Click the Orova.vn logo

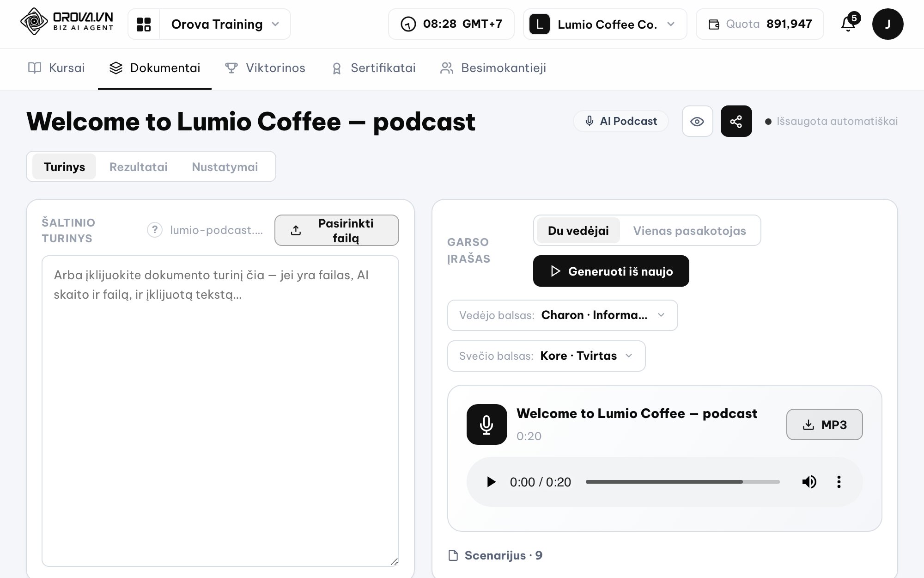point(67,22)
